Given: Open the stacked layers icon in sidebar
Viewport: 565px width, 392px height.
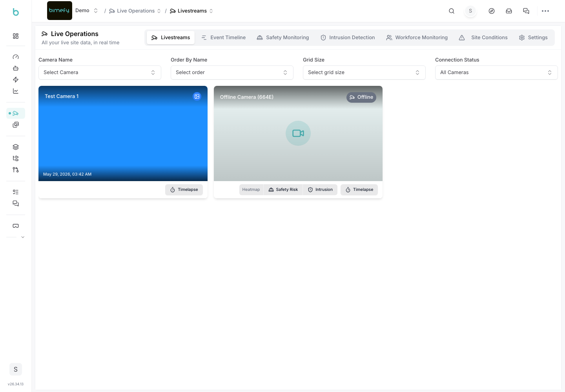Looking at the screenshot, I should (x=16, y=147).
